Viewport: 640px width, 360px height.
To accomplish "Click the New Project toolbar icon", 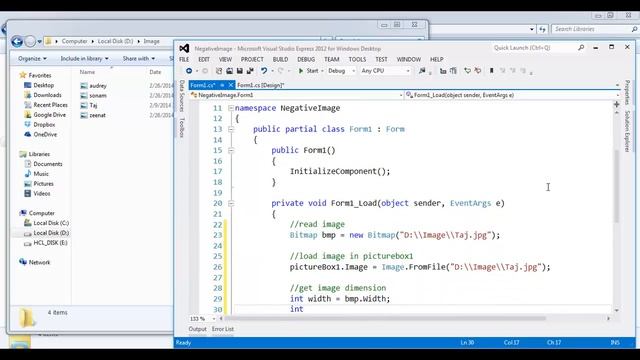I will click(219, 71).
